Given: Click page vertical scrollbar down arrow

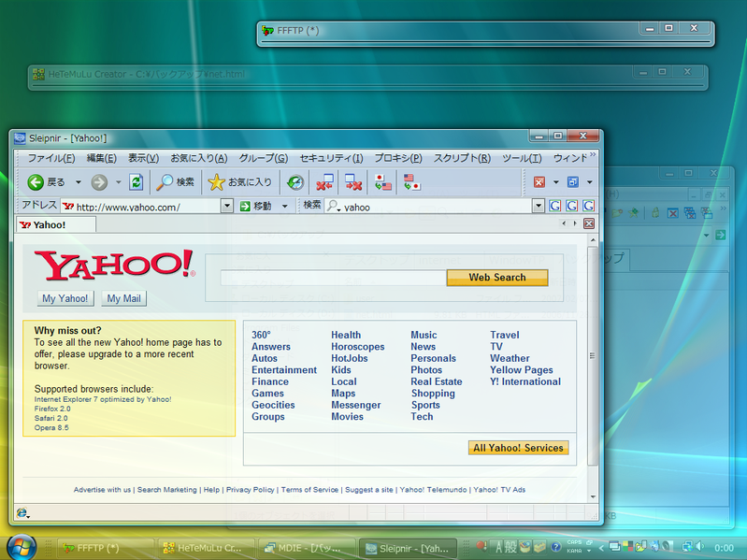Looking at the screenshot, I should coord(593,496).
